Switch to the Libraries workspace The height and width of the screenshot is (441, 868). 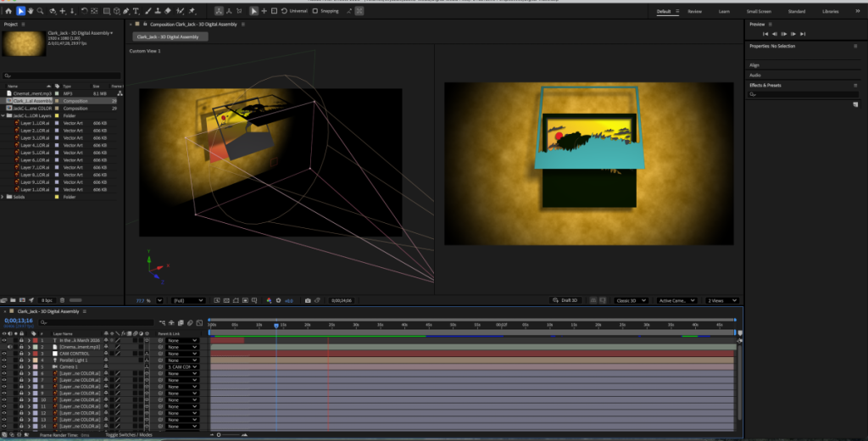(831, 11)
